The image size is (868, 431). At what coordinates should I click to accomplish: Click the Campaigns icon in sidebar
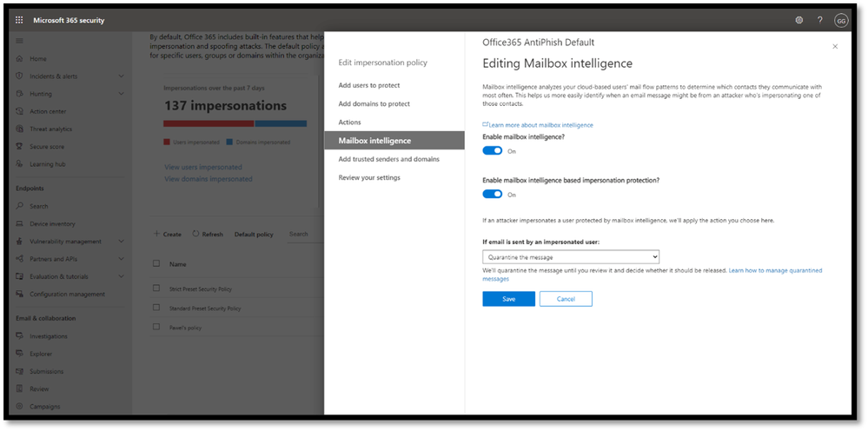(x=19, y=407)
